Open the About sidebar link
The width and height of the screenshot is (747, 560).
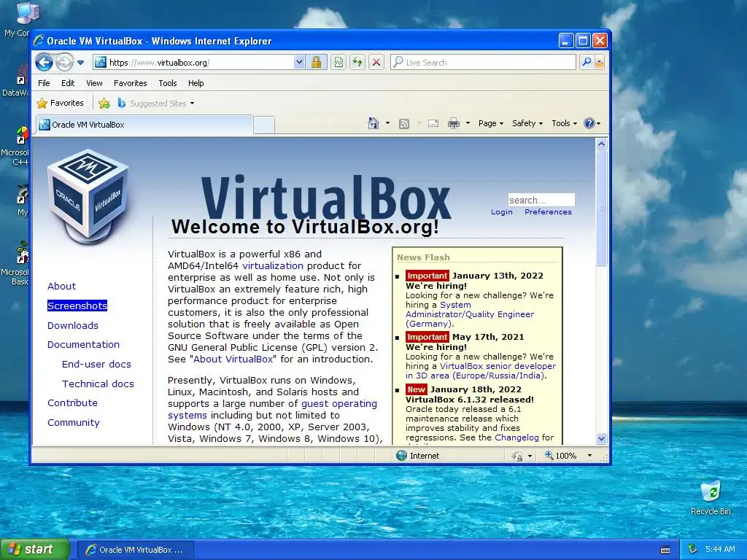[61, 286]
